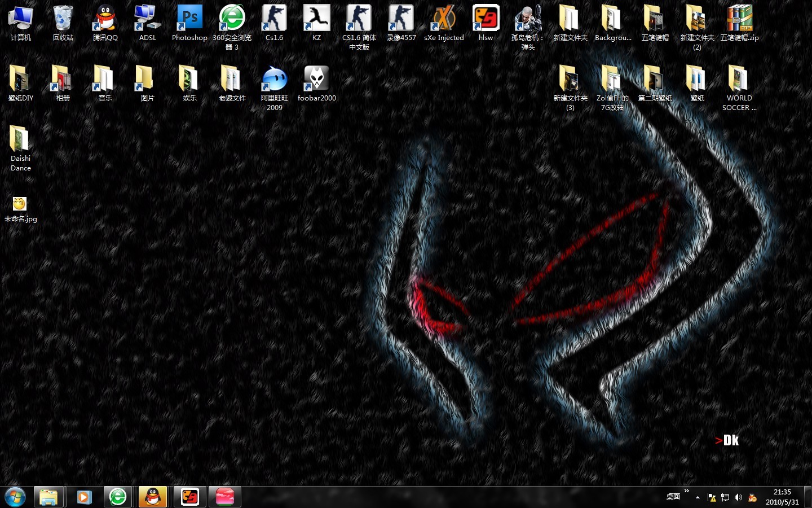Select the 腾讯QQ desktop shortcut
The width and height of the screenshot is (812, 508).
pos(105,24)
